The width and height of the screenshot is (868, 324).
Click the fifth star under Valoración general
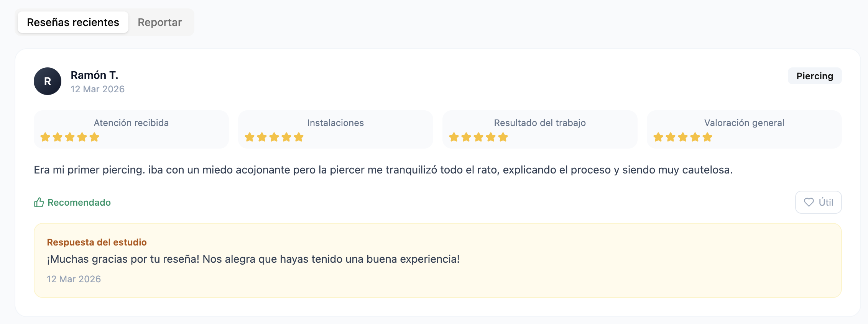[x=707, y=137]
